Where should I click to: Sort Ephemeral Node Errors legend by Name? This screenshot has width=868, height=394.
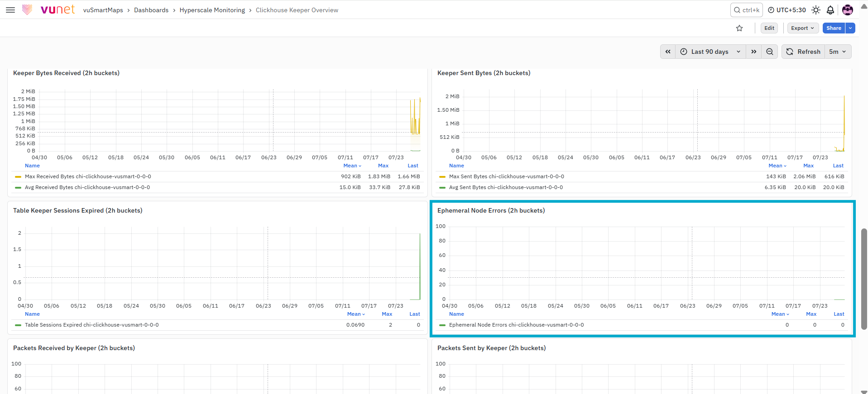[456, 314]
